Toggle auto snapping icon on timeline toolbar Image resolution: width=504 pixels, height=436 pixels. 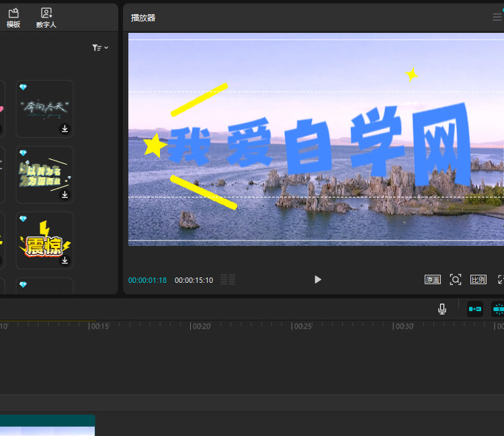498,309
